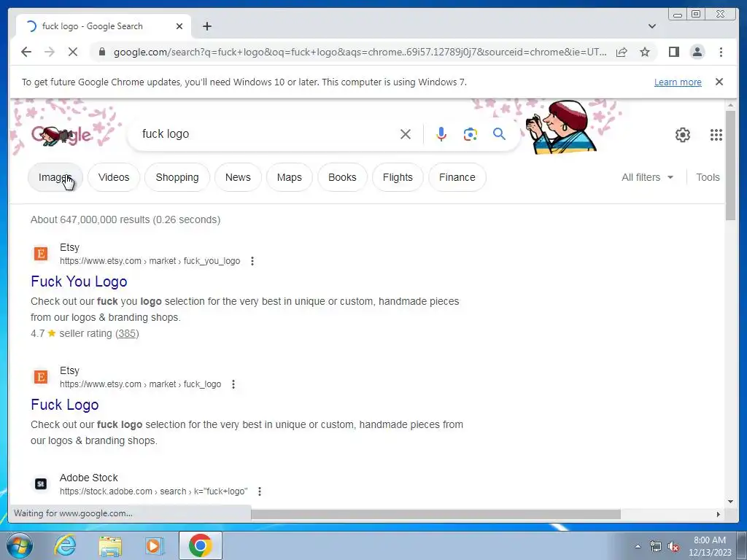The height and width of the screenshot is (560, 747).
Task: Click the first Etsy result favicon
Action: click(x=41, y=254)
